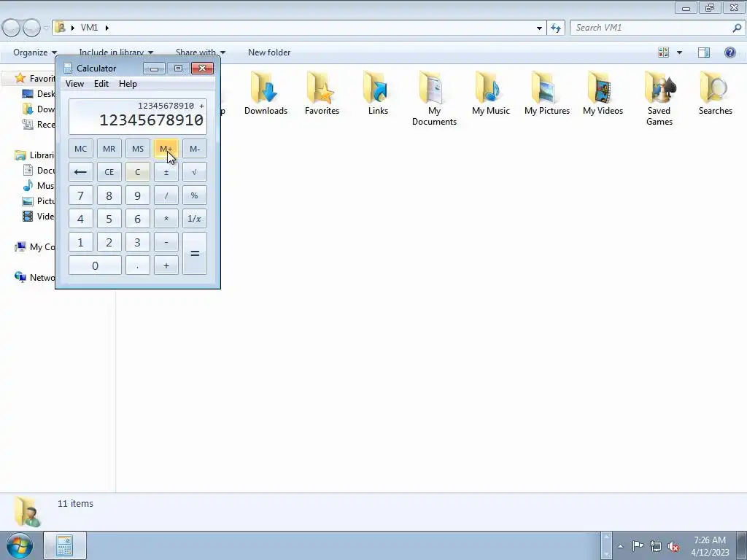Viewport: 747px width, 560px height.
Task: Click the change view icon in Explorer
Action: [x=663, y=52]
